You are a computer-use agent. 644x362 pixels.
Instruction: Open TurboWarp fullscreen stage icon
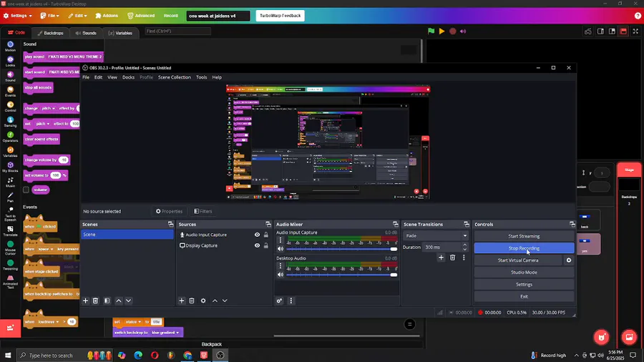635,31
